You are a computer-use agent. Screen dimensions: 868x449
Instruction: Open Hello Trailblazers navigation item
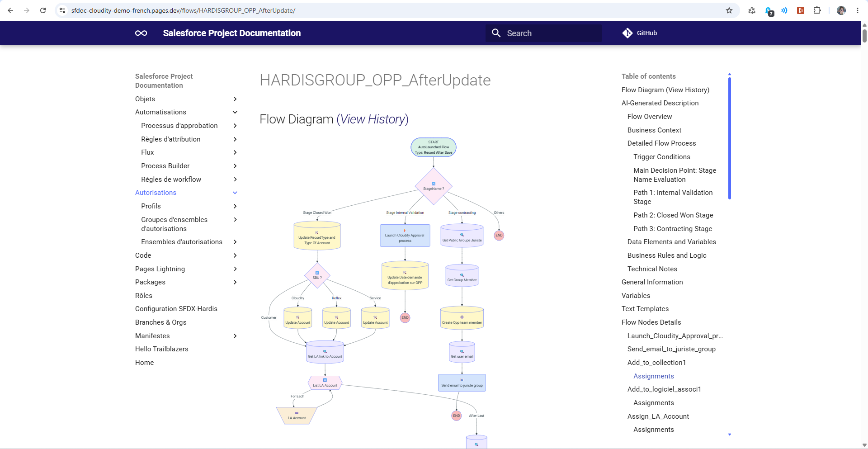coord(161,349)
